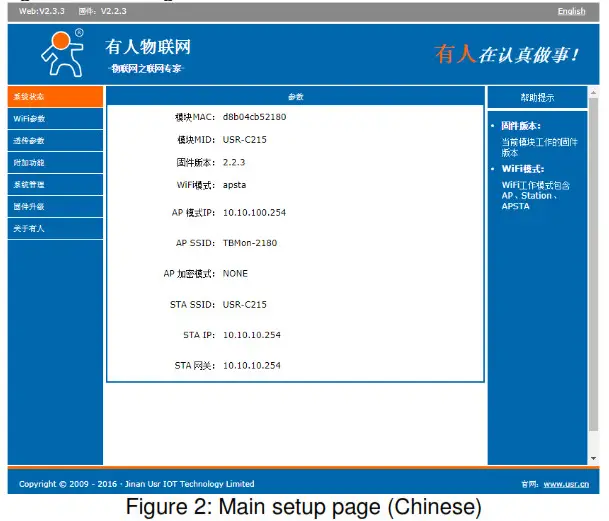The height and width of the screenshot is (521, 609).
Task: Click the Web:V2.3.3 version text
Action: point(42,11)
